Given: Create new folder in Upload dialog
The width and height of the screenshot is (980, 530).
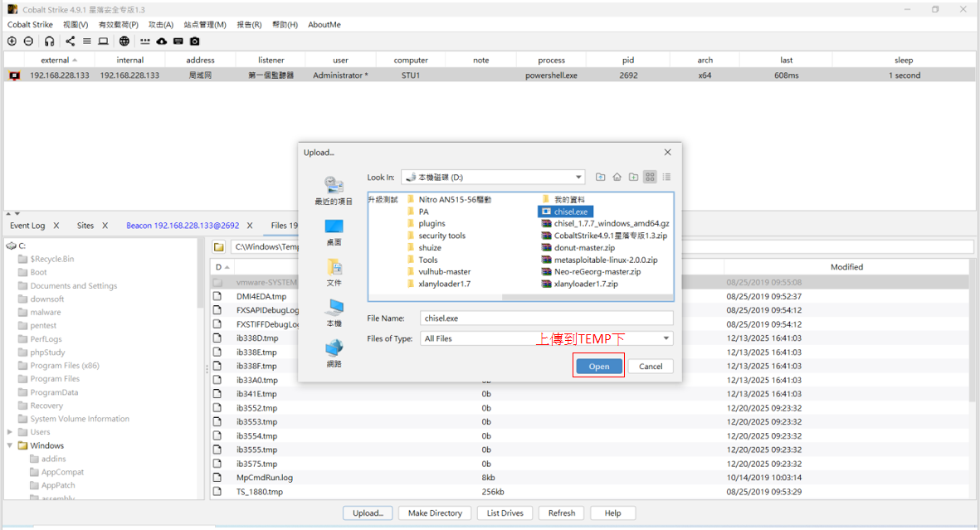Looking at the screenshot, I should tap(633, 177).
